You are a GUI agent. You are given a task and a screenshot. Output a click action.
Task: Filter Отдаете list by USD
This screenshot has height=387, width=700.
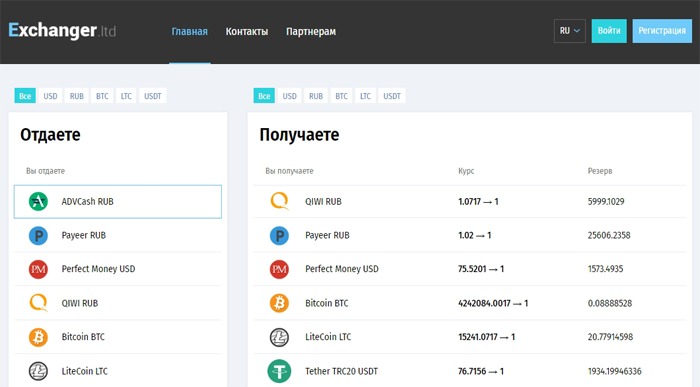50,96
